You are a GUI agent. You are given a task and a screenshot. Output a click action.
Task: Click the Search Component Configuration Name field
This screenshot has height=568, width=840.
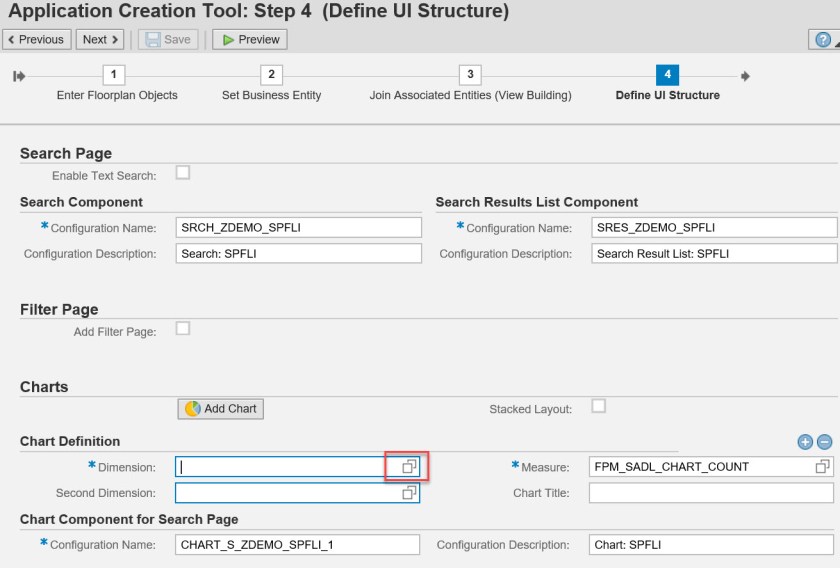[298, 227]
